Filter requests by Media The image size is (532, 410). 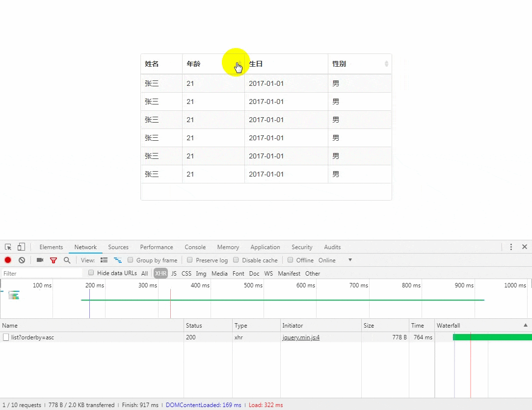point(219,273)
